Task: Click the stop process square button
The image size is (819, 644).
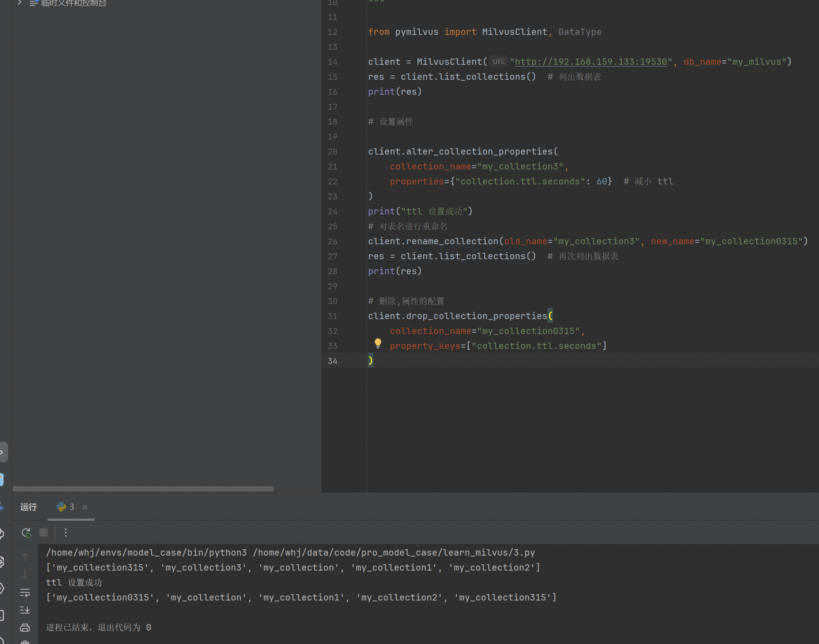Action: tap(44, 533)
